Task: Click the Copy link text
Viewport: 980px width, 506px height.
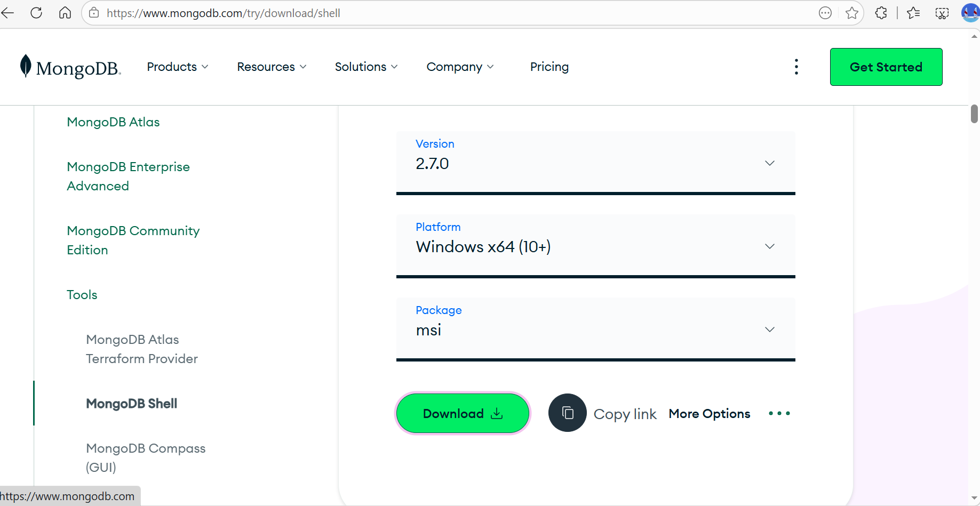Action: click(x=625, y=414)
